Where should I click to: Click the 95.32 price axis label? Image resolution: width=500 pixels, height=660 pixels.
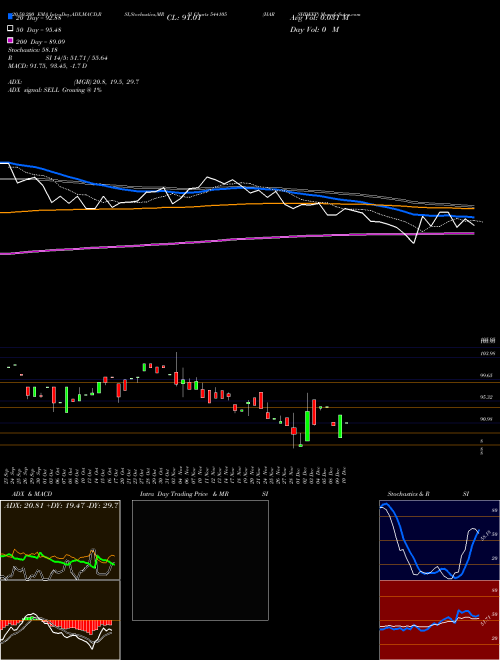click(486, 397)
